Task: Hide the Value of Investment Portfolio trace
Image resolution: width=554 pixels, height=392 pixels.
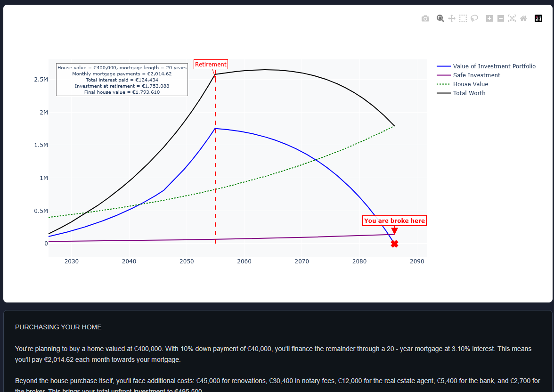Action: 495,66
